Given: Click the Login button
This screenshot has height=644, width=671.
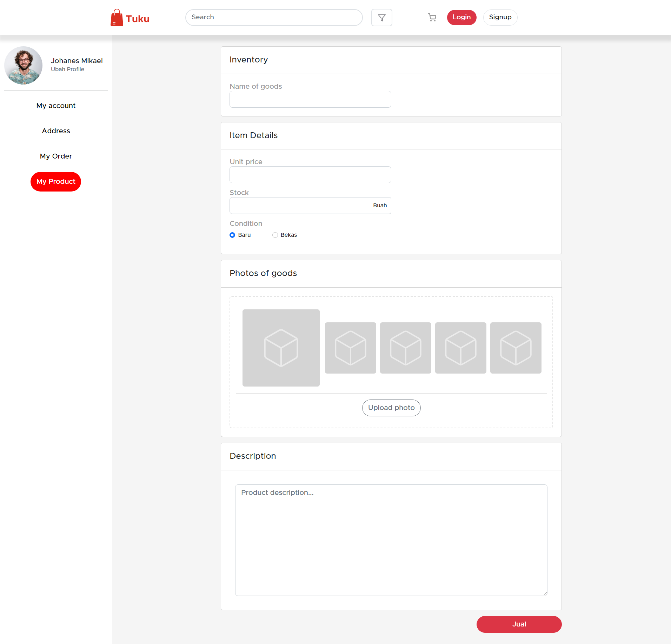Looking at the screenshot, I should tap(461, 17).
